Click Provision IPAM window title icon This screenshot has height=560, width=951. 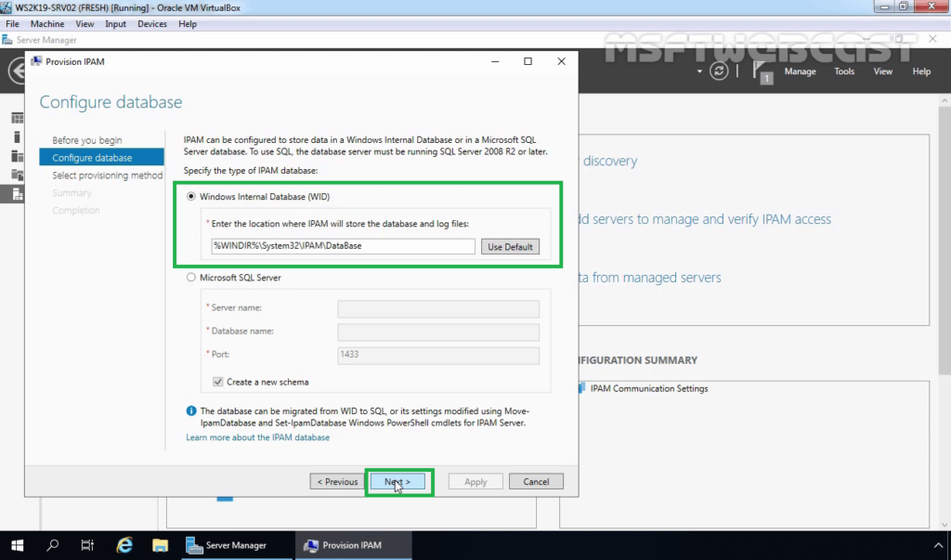pyautogui.click(x=36, y=61)
